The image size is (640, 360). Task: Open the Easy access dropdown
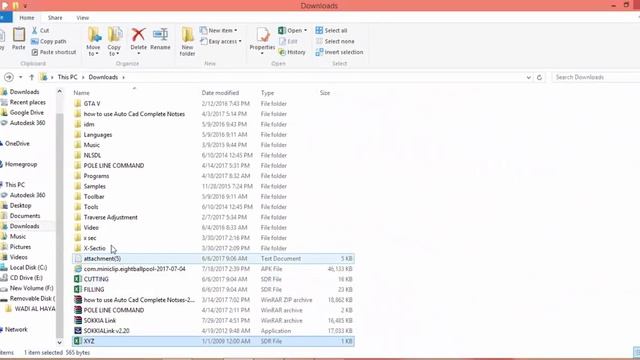pos(221,41)
